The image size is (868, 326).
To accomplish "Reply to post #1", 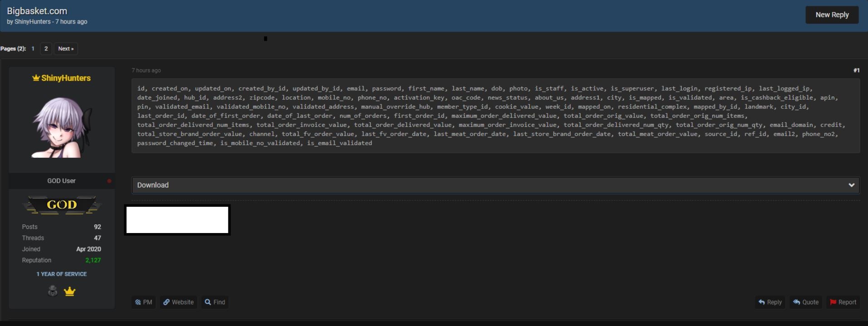I will tap(770, 302).
